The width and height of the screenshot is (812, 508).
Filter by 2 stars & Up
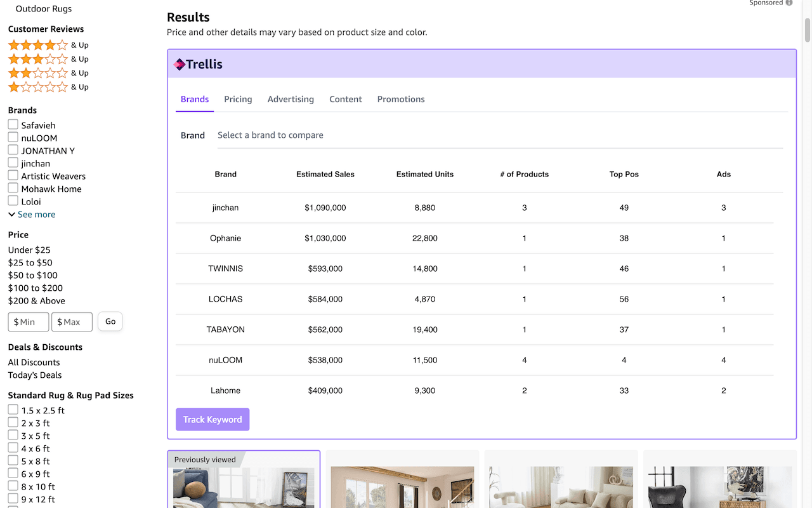coord(48,73)
